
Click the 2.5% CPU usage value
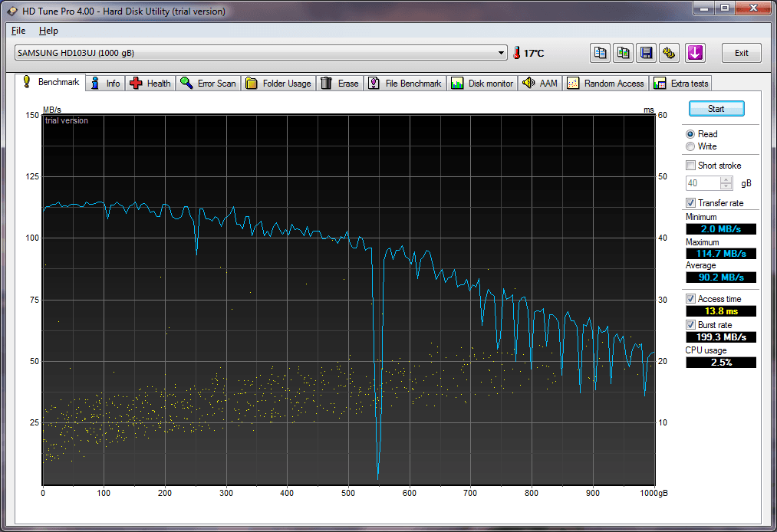721,363
